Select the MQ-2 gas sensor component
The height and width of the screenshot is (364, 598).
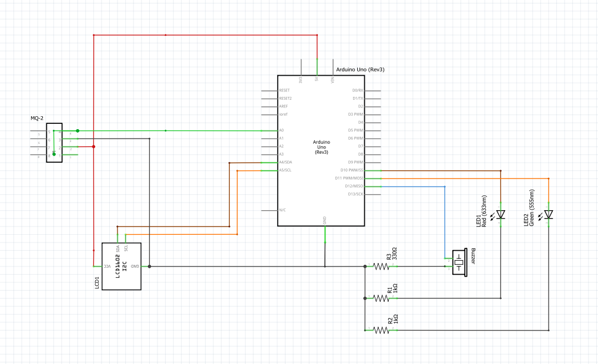[x=55, y=143]
